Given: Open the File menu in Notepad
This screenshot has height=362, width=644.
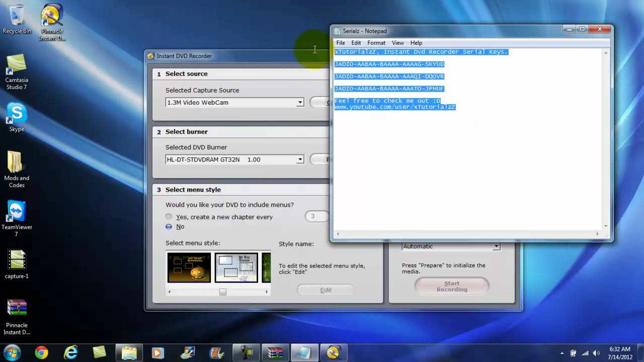Looking at the screenshot, I should pos(341,43).
